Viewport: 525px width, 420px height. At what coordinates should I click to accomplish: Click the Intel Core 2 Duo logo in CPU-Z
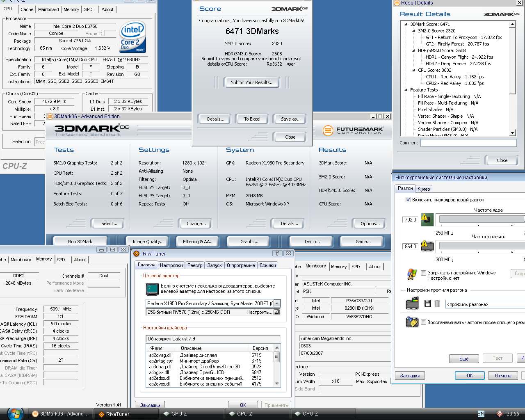[132, 37]
